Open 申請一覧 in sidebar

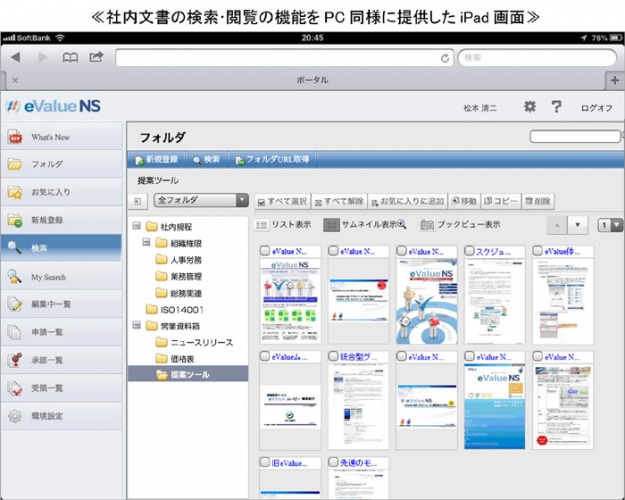coord(61,332)
